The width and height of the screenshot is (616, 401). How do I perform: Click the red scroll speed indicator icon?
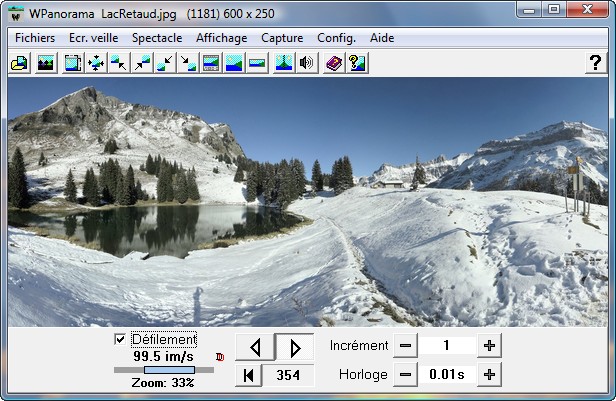(220, 357)
